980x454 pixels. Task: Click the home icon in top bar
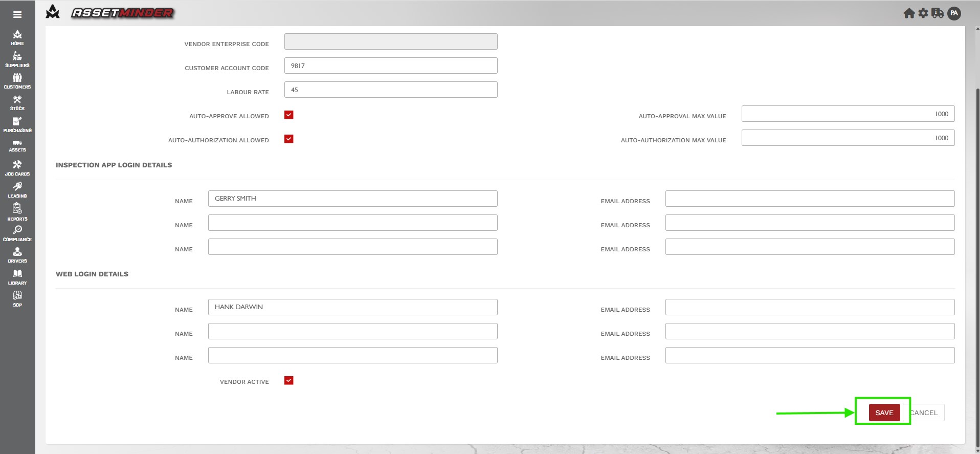click(908, 13)
